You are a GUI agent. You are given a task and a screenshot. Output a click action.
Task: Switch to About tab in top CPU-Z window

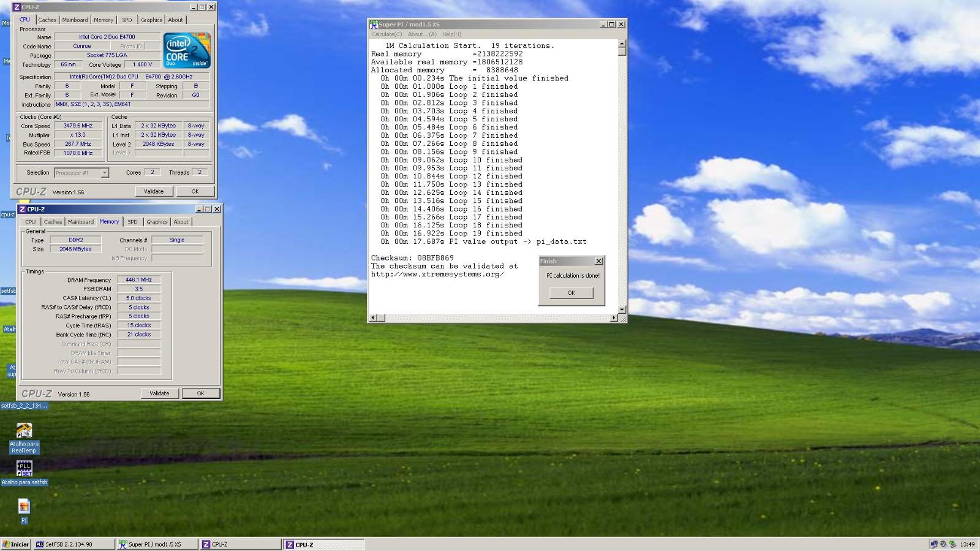(x=175, y=20)
